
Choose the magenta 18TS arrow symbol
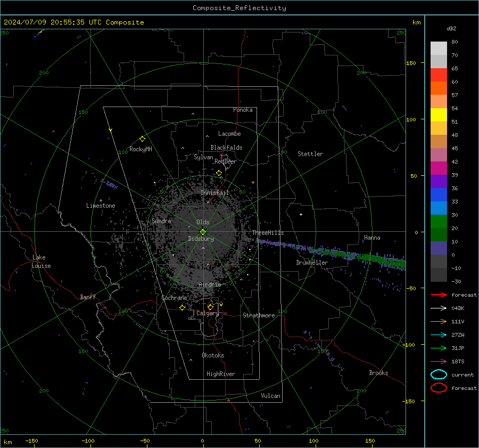439,362
